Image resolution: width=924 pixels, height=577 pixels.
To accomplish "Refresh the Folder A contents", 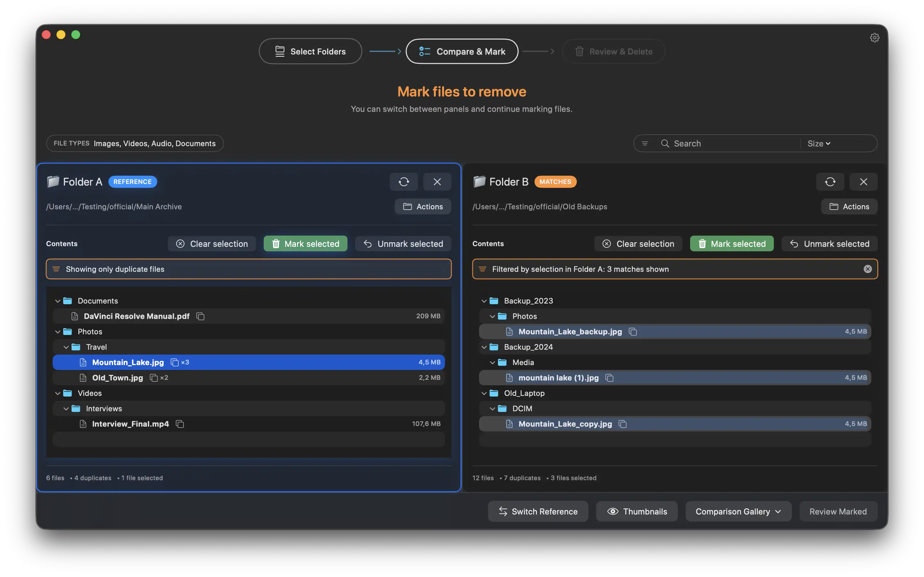I will tap(404, 182).
